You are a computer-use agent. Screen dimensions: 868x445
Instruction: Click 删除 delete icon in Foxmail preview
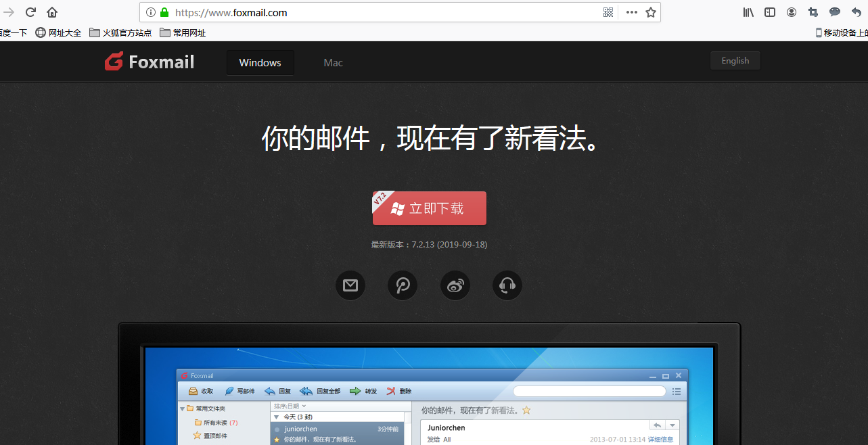pos(398,391)
